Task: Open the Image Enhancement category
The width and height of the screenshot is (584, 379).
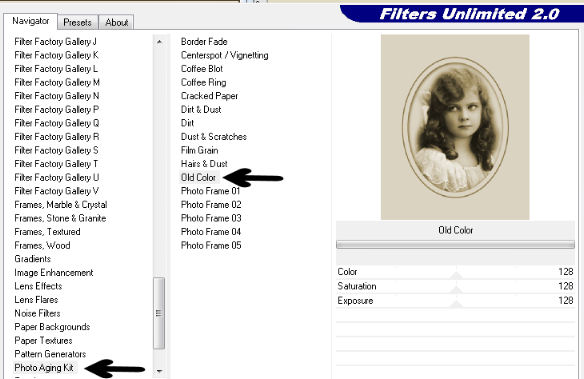Action: pos(54,273)
